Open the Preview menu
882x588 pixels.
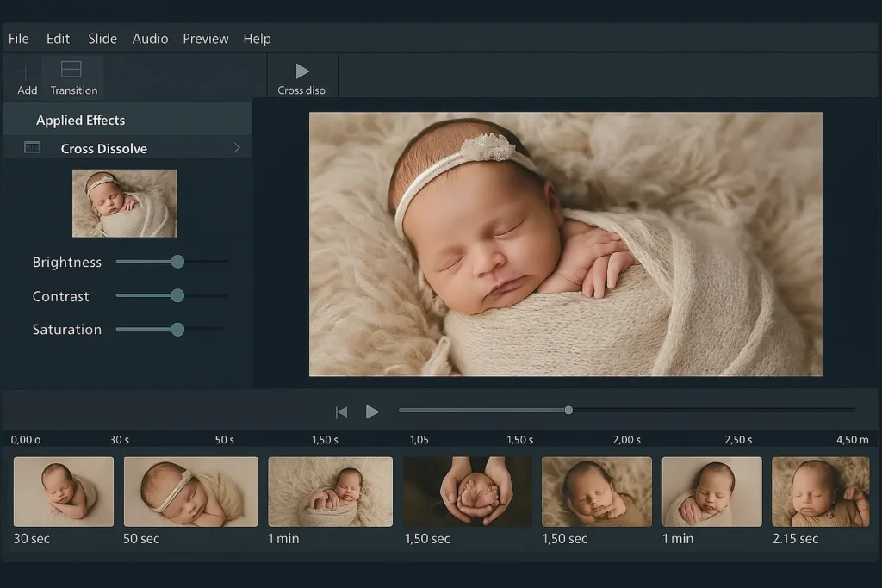[206, 39]
